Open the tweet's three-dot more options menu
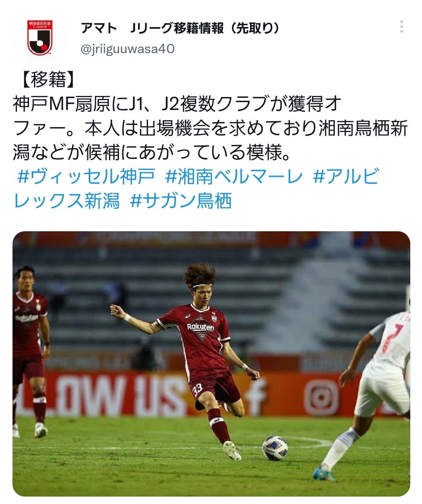The image size is (422, 504). (402, 27)
